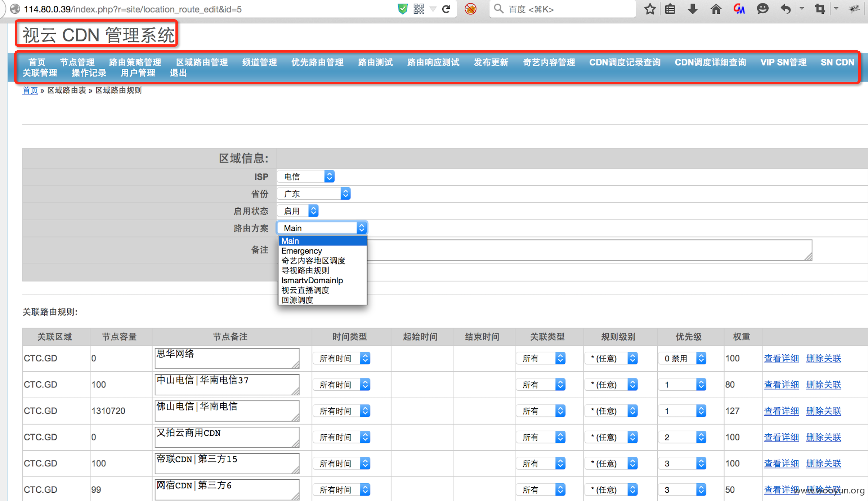Open 规则级别 dropdown in 佛山电信 row
The height and width of the screenshot is (501, 868).
click(x=611, y=411)
